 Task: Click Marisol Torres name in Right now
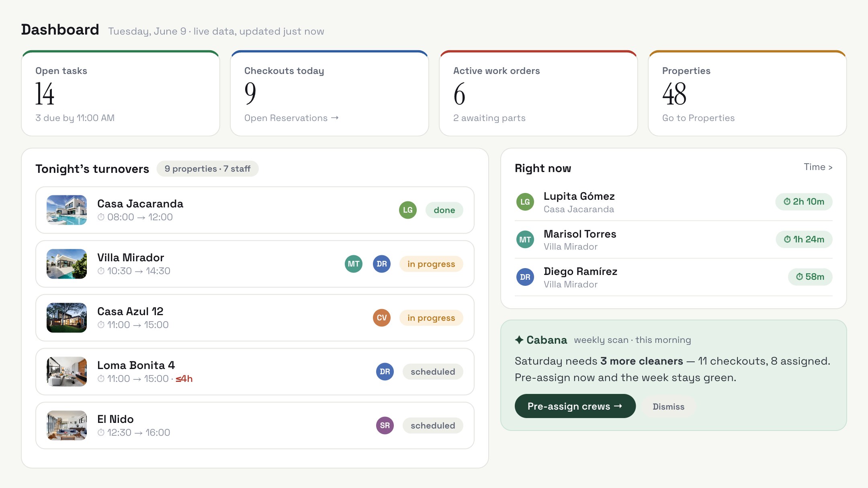[x=580, y=234]
